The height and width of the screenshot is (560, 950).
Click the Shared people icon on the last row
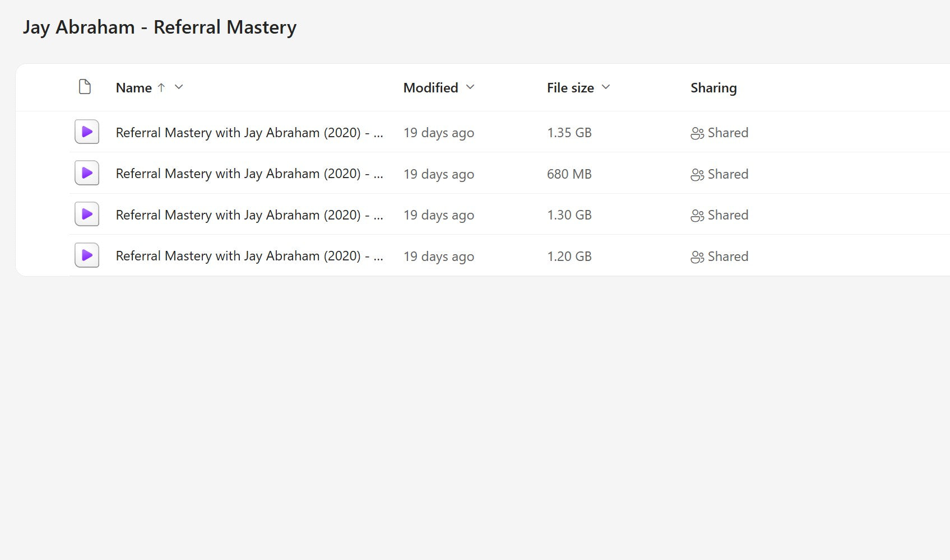[697, 256]
